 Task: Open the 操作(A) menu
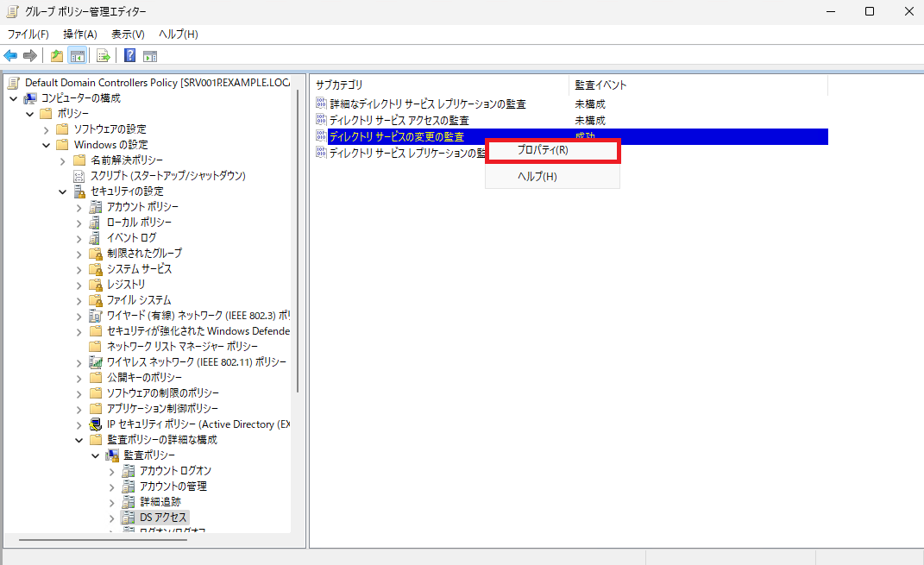80,35
